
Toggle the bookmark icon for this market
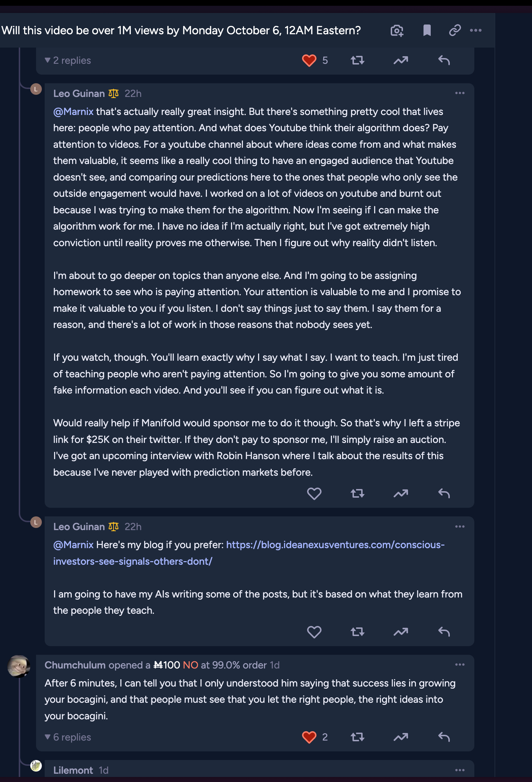[427, 31]
